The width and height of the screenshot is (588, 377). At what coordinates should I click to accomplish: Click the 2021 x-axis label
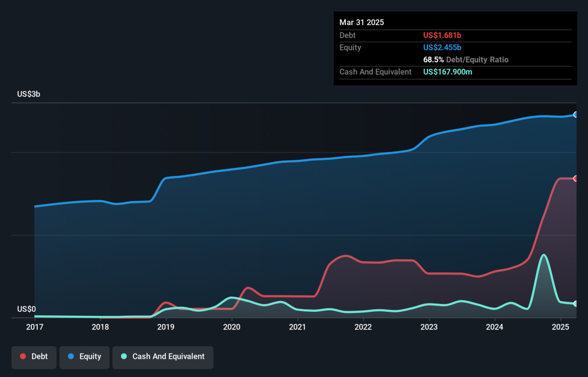click(297, 327)
